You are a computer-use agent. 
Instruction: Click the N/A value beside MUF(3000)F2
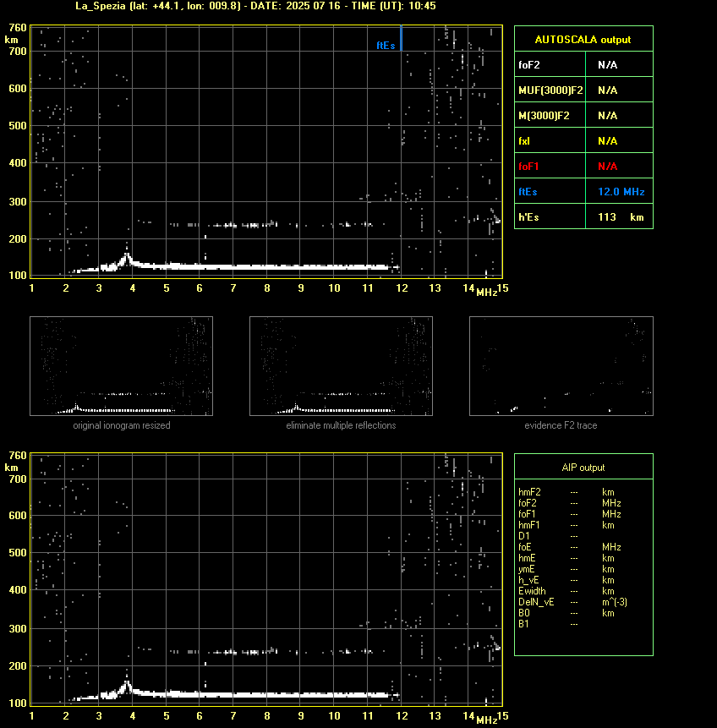pyautogui.click(x=607, y=90)
